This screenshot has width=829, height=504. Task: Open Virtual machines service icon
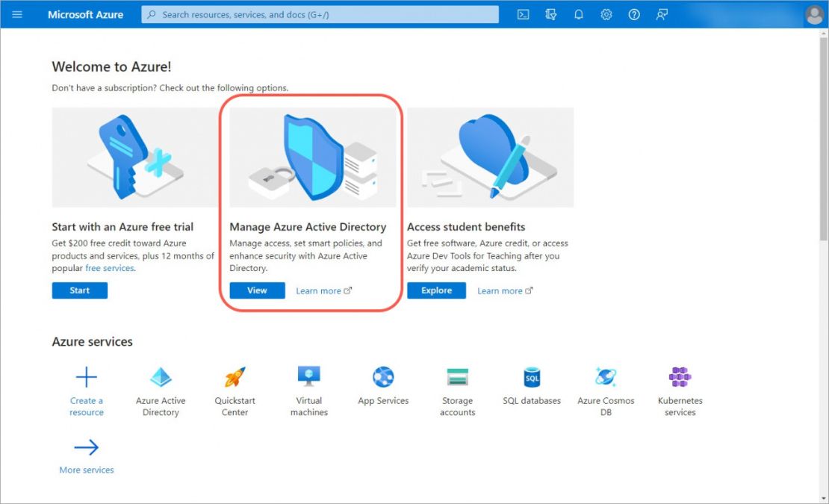pyautogui.click(x=309, y=376)
